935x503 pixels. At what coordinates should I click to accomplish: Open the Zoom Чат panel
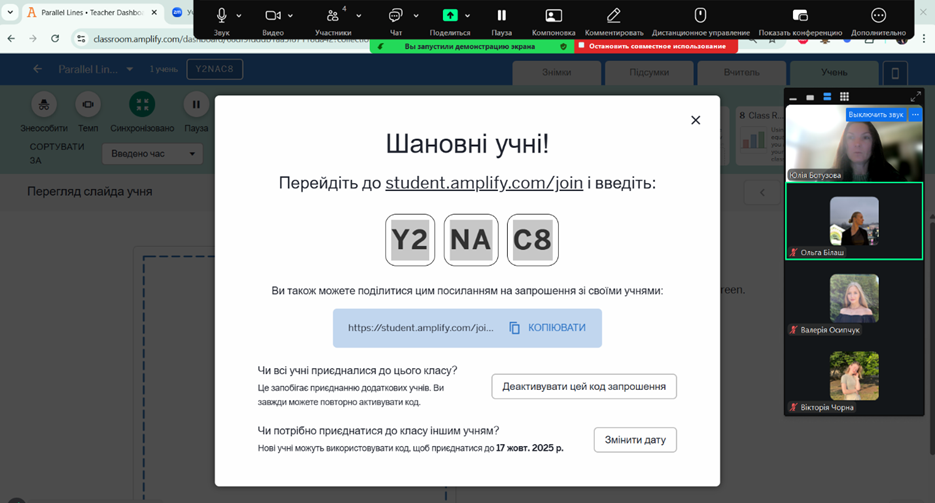pos(395,15)
